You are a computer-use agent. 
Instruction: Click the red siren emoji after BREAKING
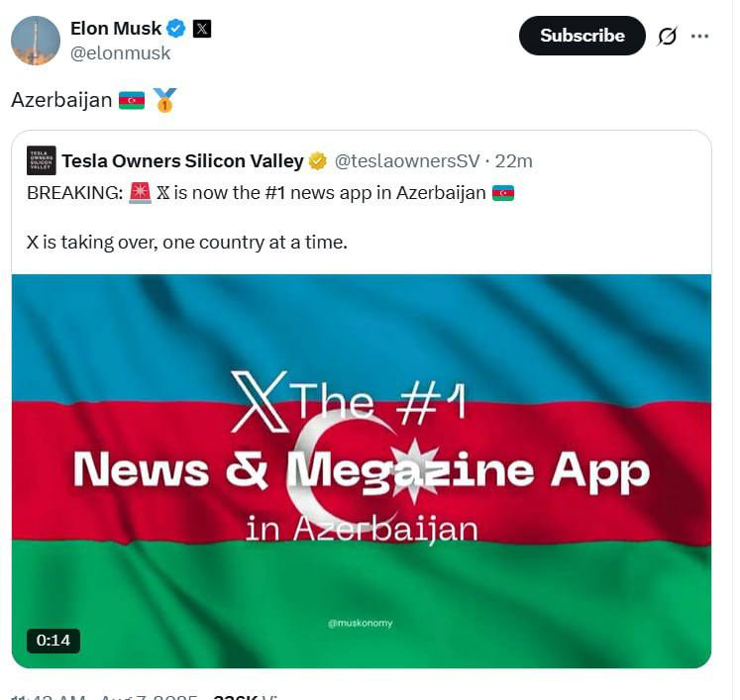(x=140, y=192)
